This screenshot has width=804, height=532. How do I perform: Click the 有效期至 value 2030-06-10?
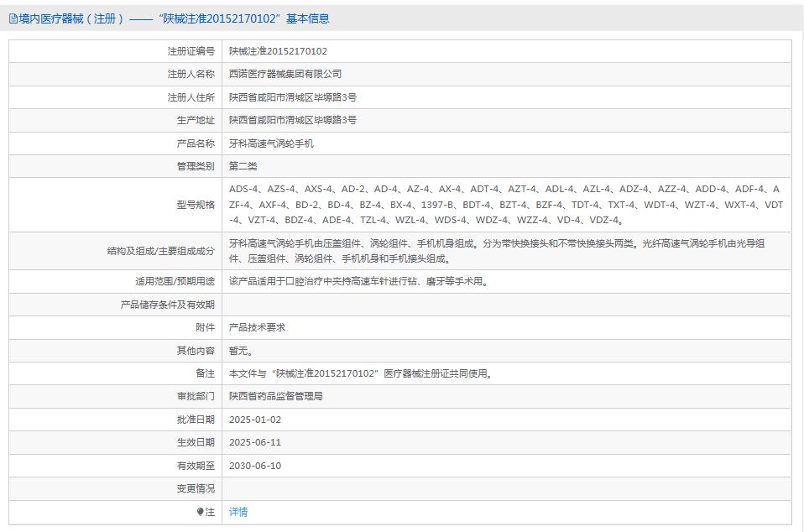point(258,465)
